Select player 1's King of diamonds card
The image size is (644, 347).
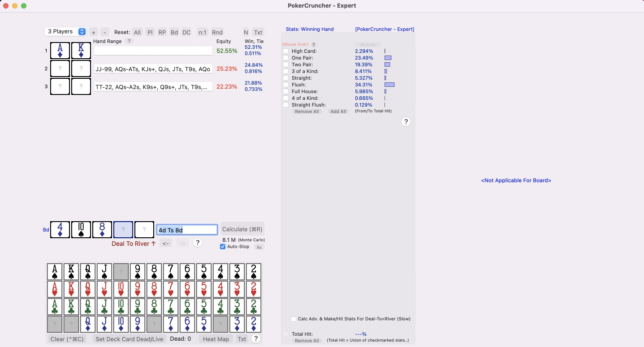pyautogui.click(x=81, y=51)
